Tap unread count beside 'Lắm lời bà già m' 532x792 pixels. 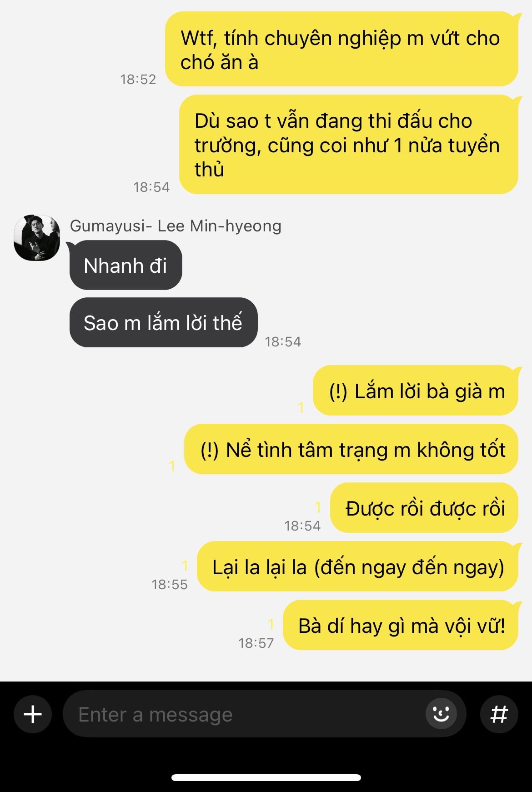tap(301, 407)
